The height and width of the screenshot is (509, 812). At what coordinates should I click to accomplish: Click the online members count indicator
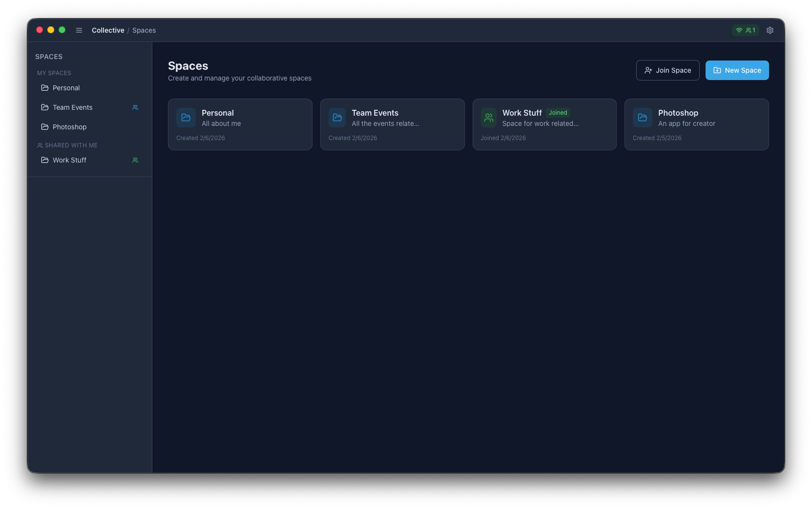pyautogui.click(x=750, y=30)
